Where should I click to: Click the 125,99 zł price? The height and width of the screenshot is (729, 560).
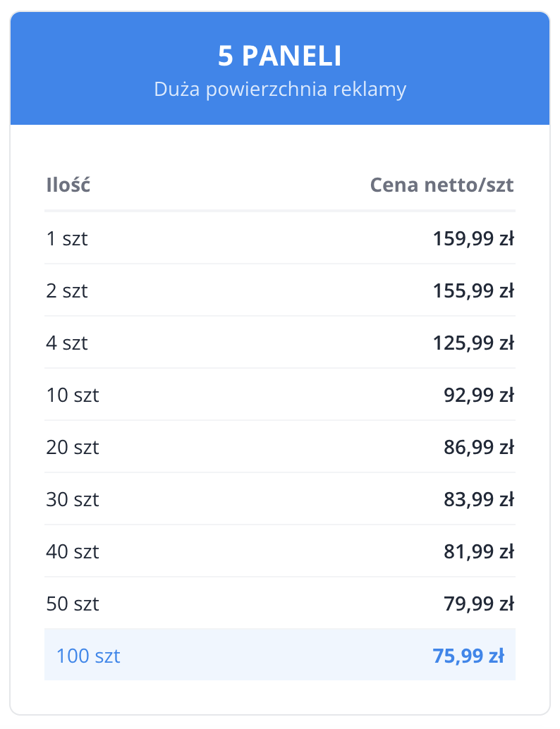pyautogui.click(x=473, y=343)
